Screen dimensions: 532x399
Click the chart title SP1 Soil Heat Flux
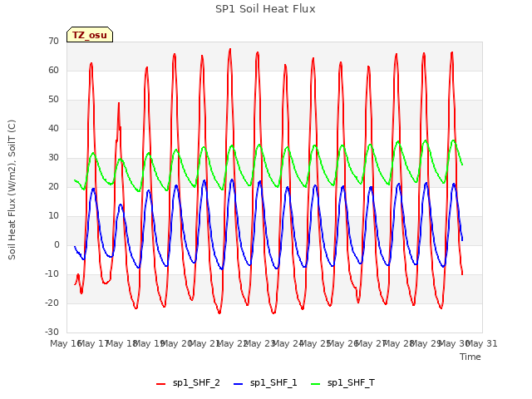pos(265,9)
